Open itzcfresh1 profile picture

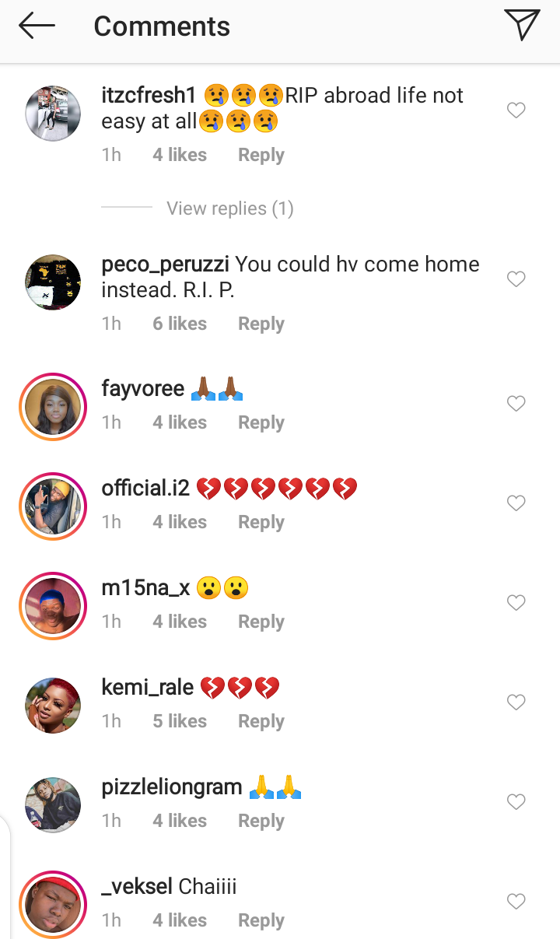[53, 114]
